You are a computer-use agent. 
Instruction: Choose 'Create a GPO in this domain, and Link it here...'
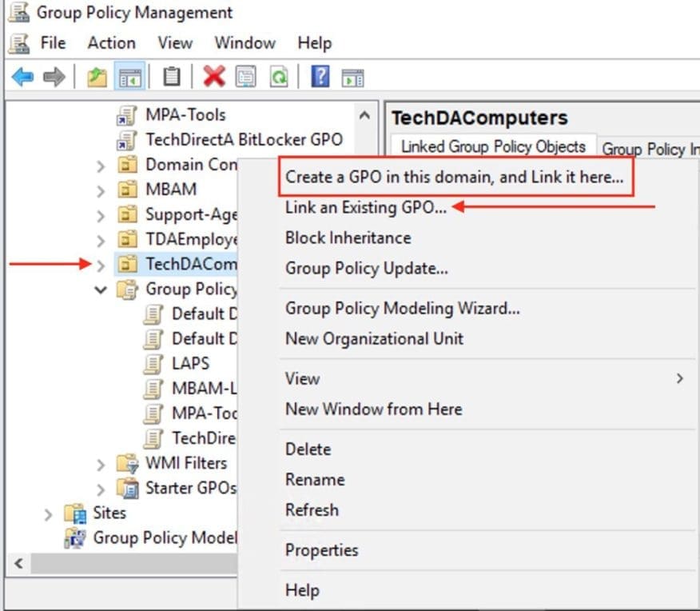pyautogui.click(x=454, y=177)
